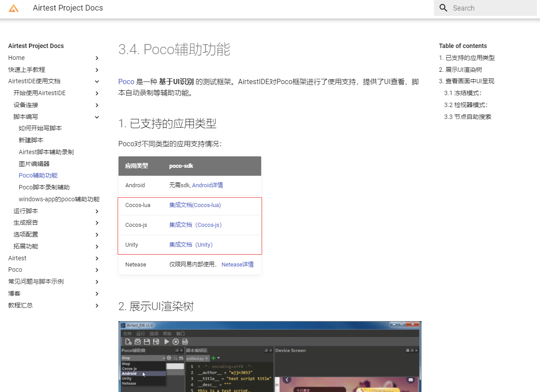540x392 pixels.
Task: Follow the Poco link in intro paragraph
Action: [x=126, y=82]
